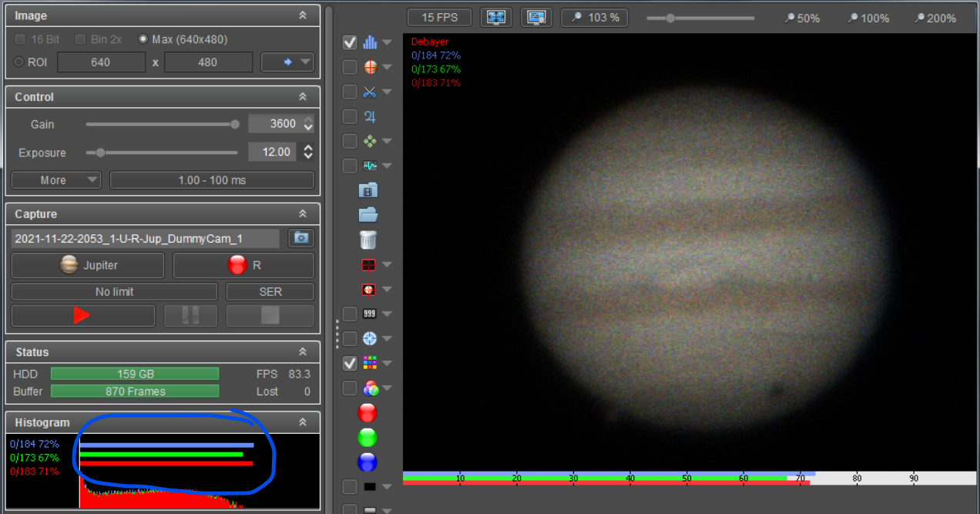Image resolution: width=980 pixels, height=514 pixels.
Task: Click the Exposure slider track
Action: coord(162,153)
